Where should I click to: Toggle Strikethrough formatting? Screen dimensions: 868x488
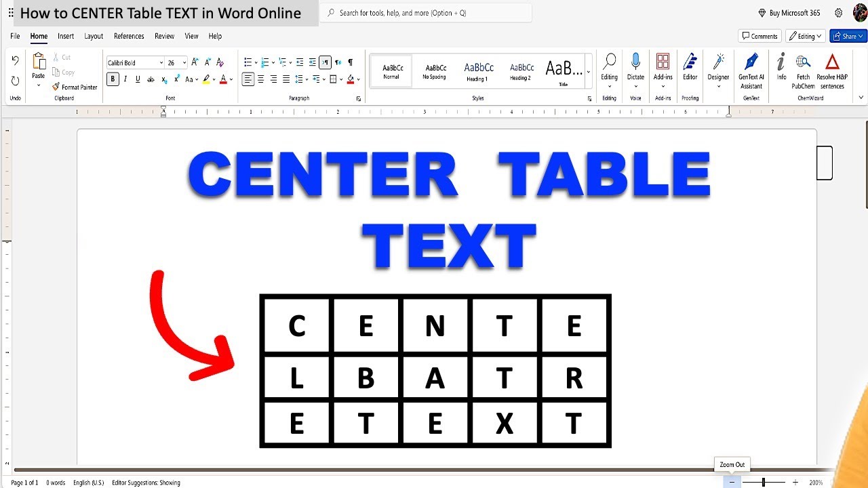151,79
